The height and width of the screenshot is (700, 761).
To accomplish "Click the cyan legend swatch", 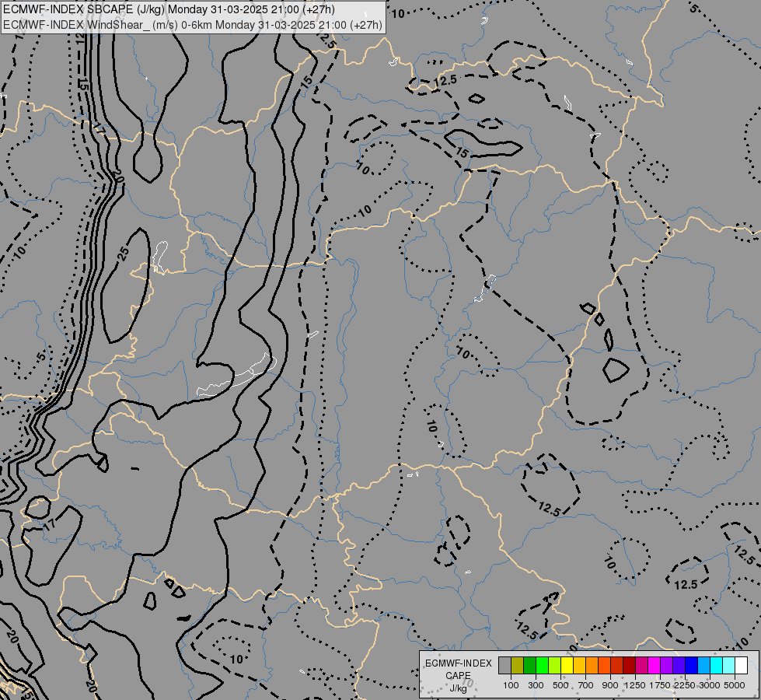I will click(717, 665).
